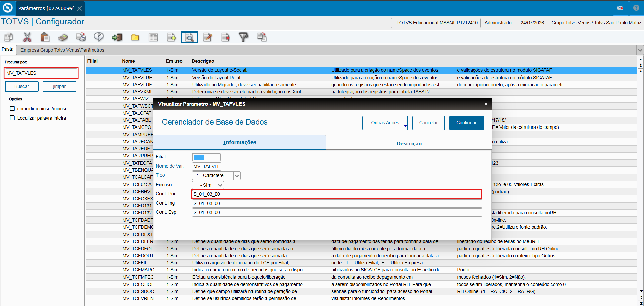Viewport: 644px width, 306px height.
Task: Click the page-down double arrow icon
Action: pos(641,297)
